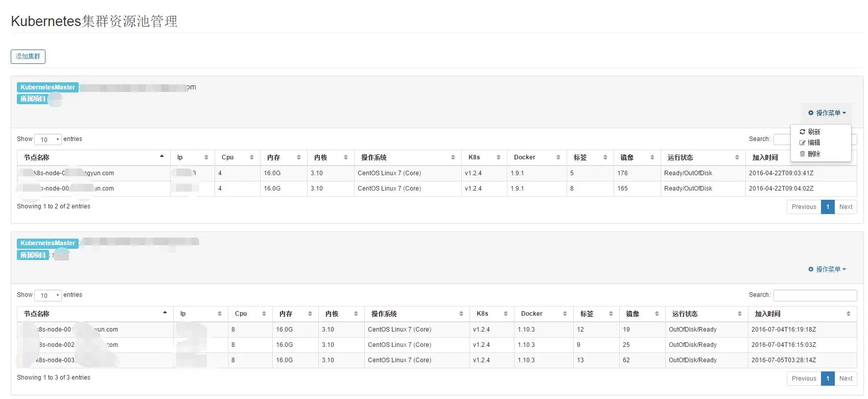Sort first table by K8s column
The width and height of the screenshot is (868, 399).
point(484,157)
